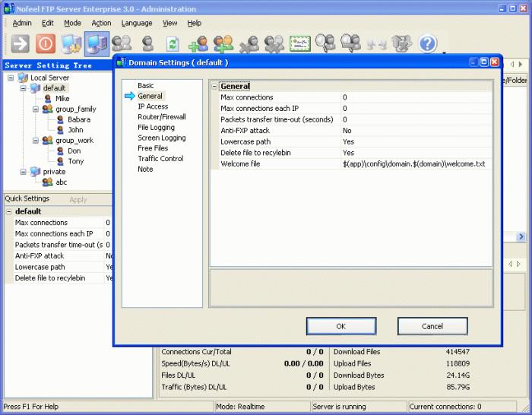Click the Packets transfer time-out value in dialog

click(416, 119)
